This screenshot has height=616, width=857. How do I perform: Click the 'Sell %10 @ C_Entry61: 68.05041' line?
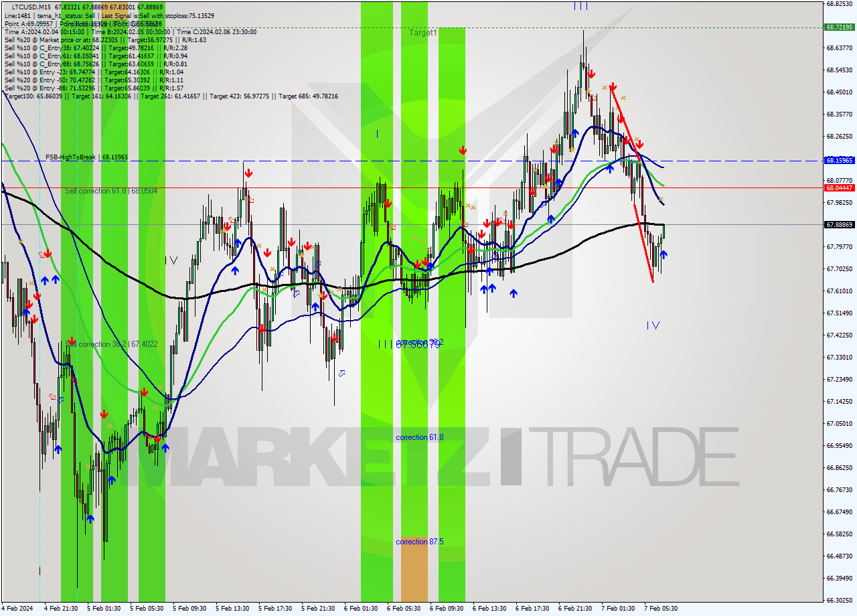coord(96,56)
